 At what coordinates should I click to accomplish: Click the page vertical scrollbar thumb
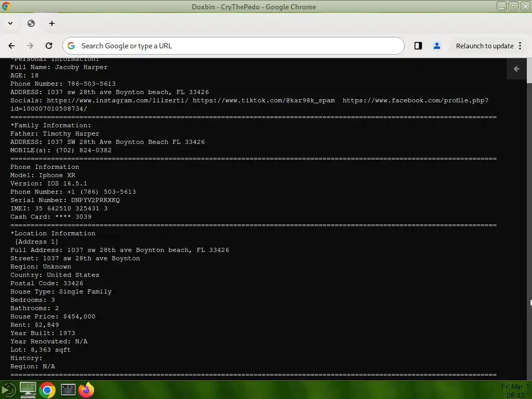click(529, 71)
